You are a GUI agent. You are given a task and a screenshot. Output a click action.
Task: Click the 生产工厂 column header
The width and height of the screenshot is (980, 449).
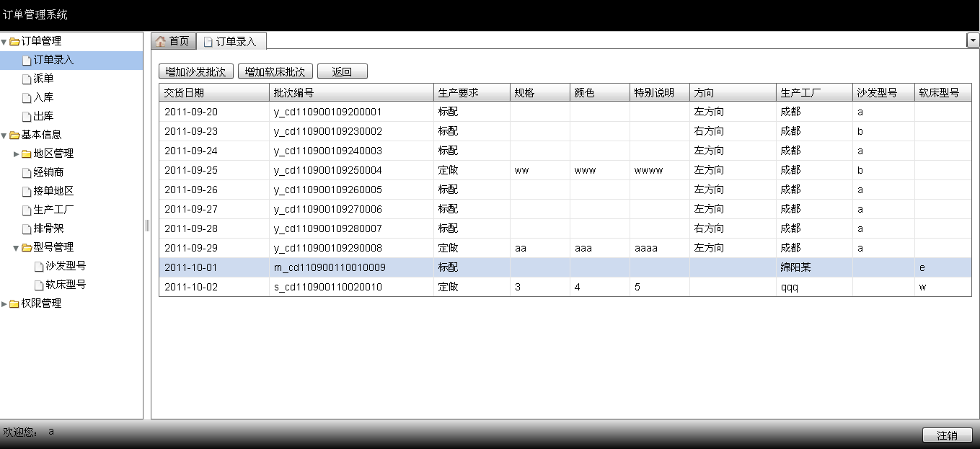pyautogui.click(x=814, y=92)
